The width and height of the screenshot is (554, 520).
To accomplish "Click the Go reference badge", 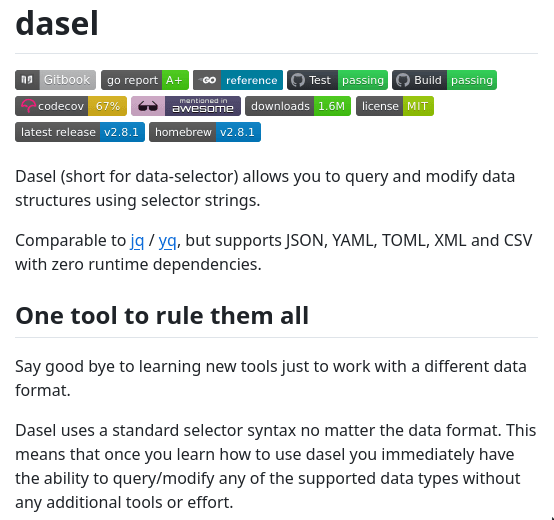I will [238, 80].
